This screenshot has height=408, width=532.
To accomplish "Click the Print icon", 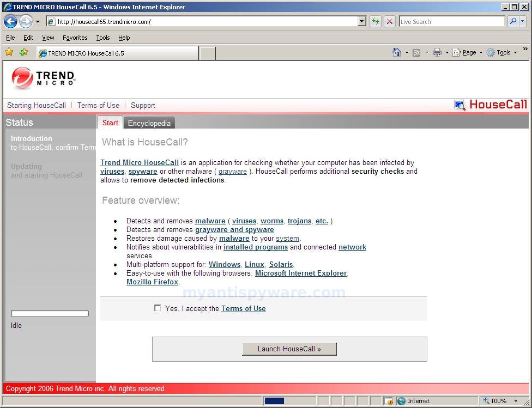I will tap(437, 52).
